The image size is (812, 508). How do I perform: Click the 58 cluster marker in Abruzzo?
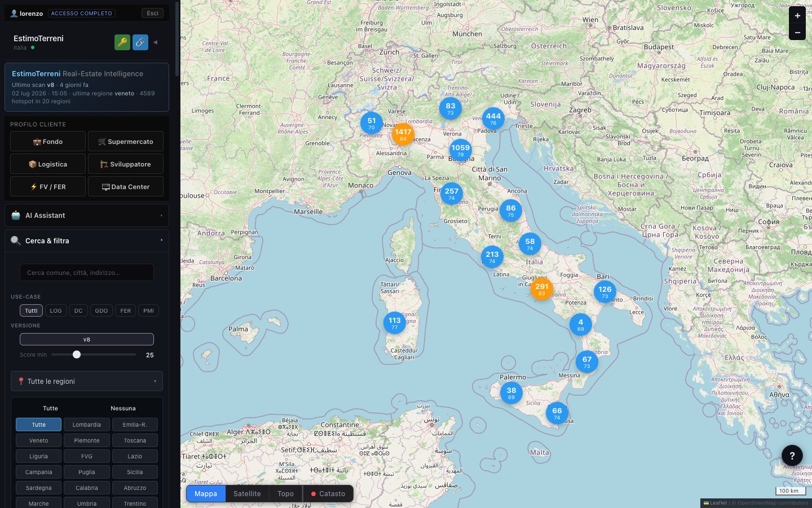(x=530, y=244)
